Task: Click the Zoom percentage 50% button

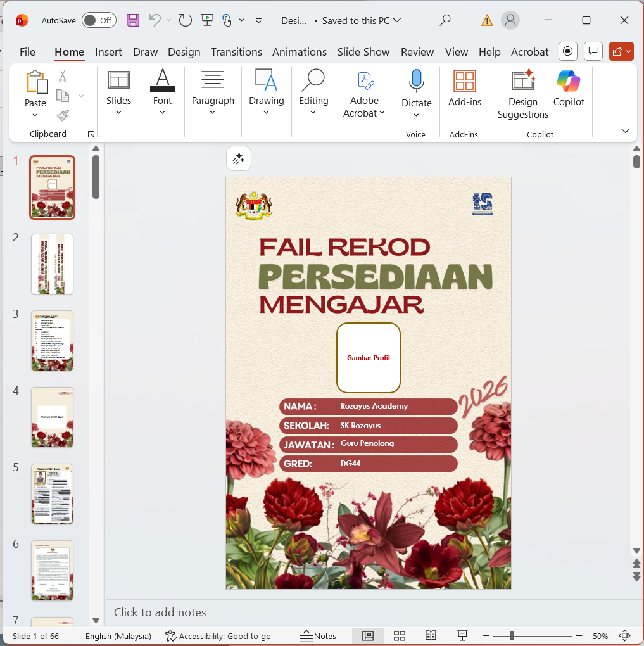Action: pos(600,636)
